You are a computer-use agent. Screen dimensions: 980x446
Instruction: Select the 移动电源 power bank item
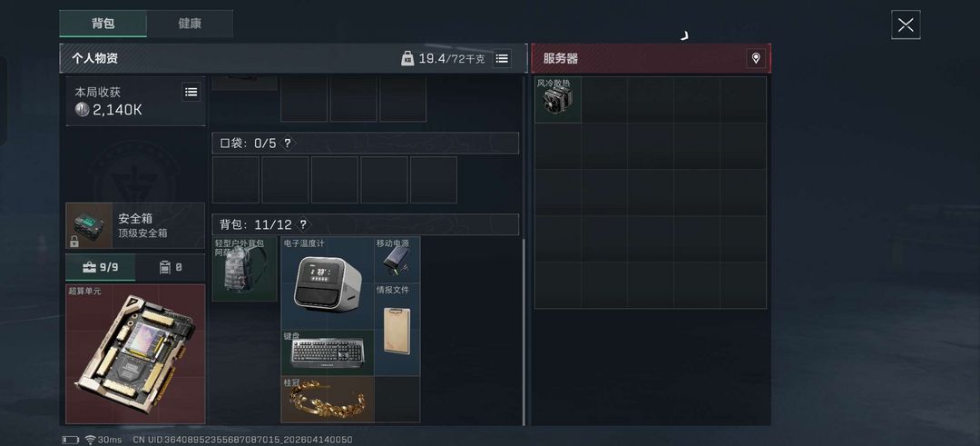397,260
